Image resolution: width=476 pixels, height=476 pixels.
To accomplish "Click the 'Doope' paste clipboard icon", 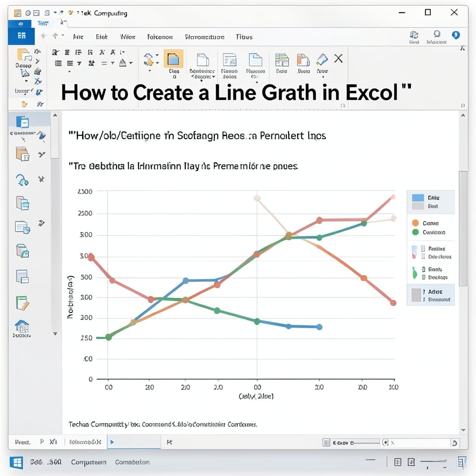I will coord(24,55).
